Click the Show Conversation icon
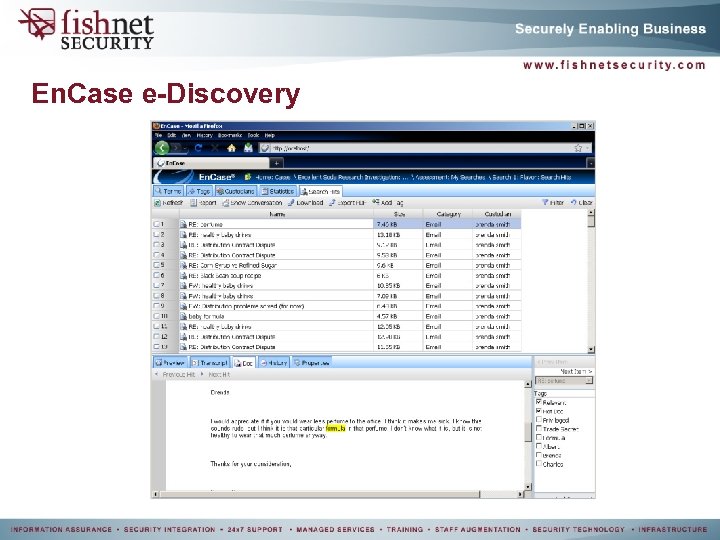720x540 pixels. [225, 202]
